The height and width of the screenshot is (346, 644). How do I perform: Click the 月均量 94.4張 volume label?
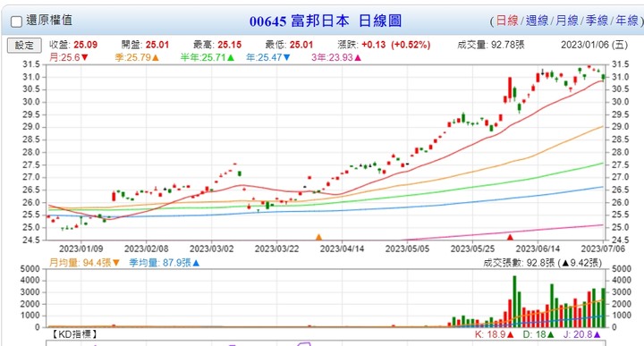click(84, 263)
